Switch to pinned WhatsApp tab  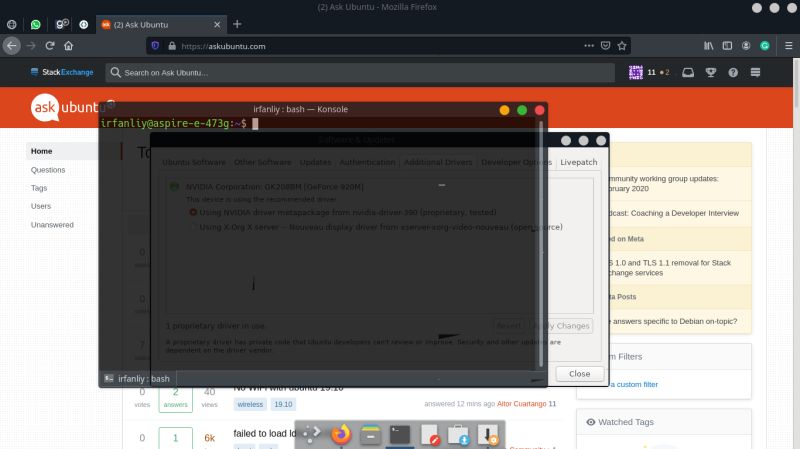pos(35,24)
